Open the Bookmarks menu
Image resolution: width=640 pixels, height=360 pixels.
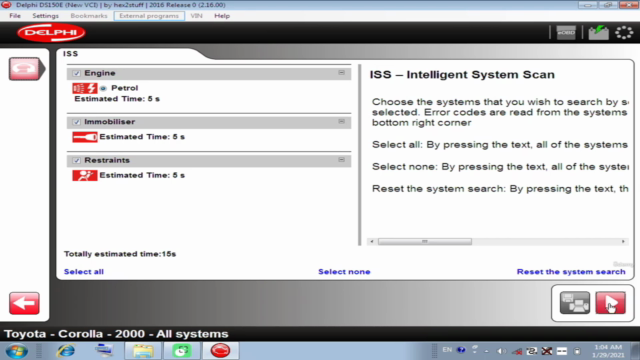pyautogui.click(x=89, y=16)
